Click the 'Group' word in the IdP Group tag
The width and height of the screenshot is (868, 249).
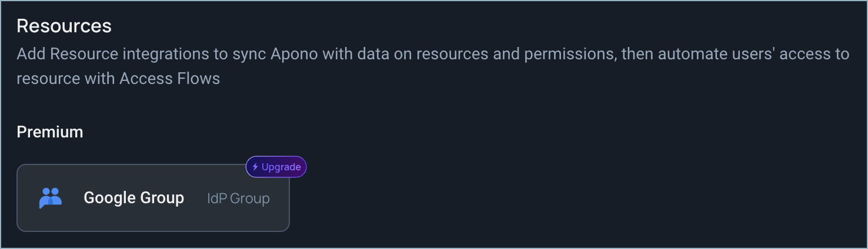coord(250,198)
